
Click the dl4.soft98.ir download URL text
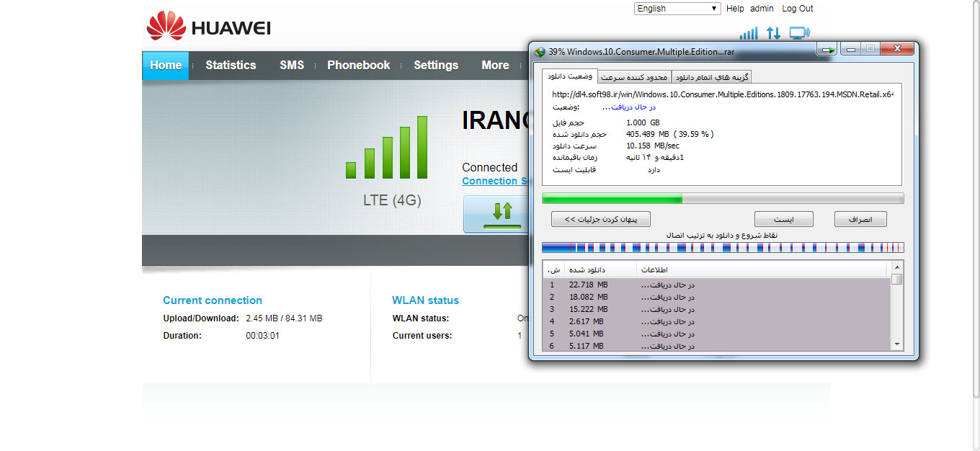[723, 94]
